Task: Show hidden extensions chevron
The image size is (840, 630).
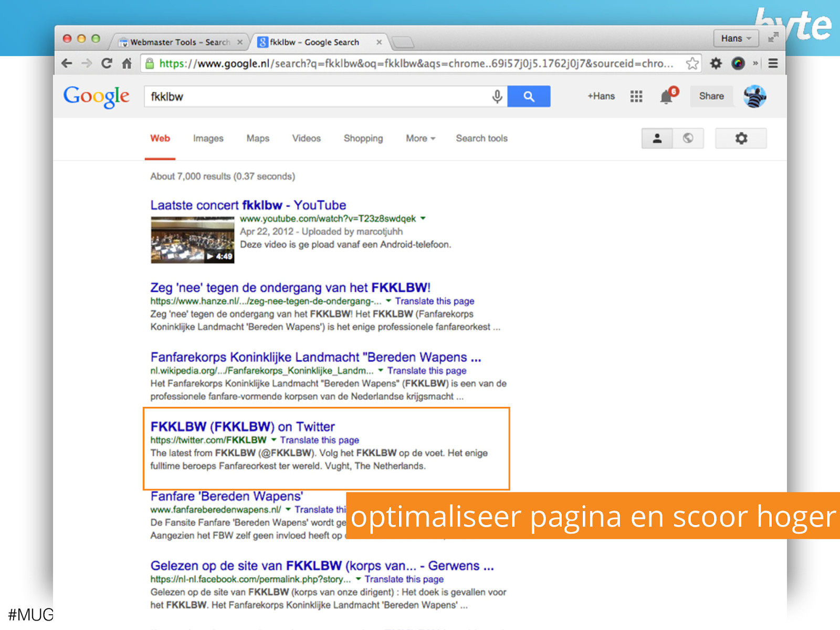Action: coord(755,64)
